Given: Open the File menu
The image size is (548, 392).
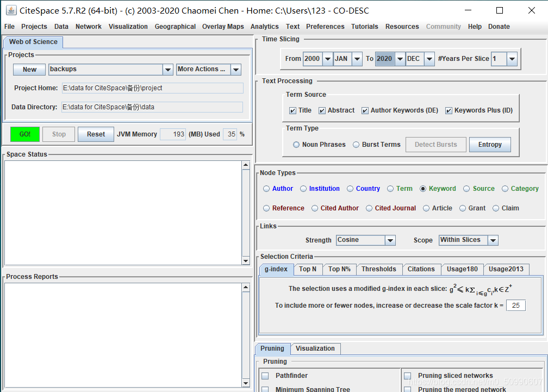Looking at the screenshot, I should click(x=9, y=27).
